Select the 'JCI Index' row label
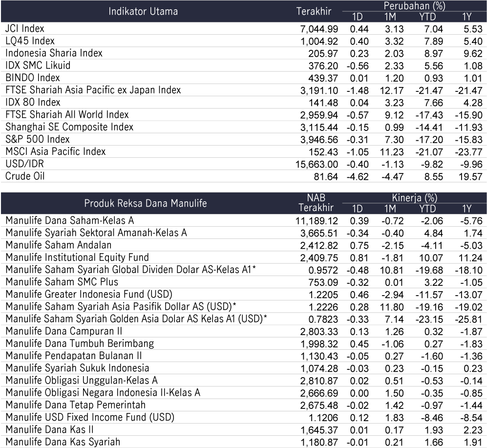The height and width of the screenshot is (448, 487). click(25, 29)
